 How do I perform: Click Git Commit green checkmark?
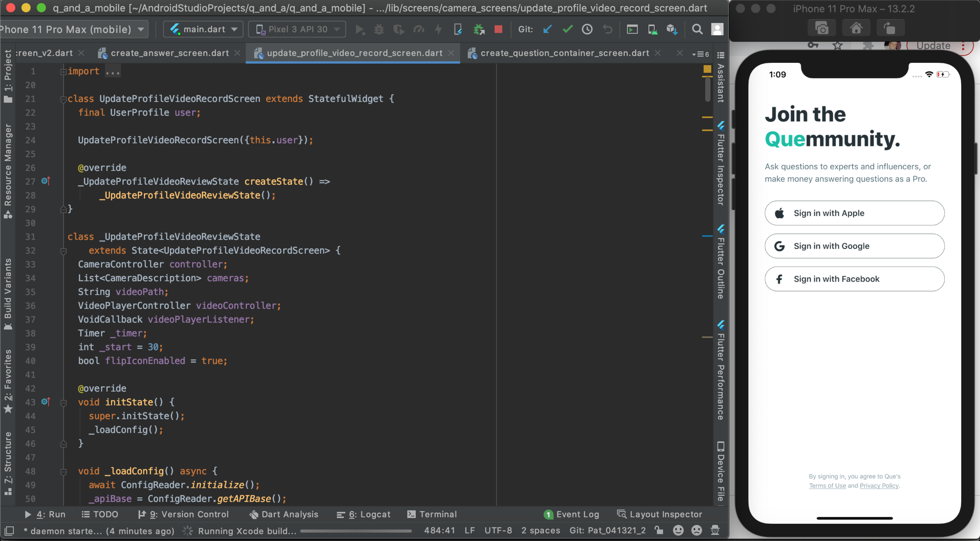567,29
